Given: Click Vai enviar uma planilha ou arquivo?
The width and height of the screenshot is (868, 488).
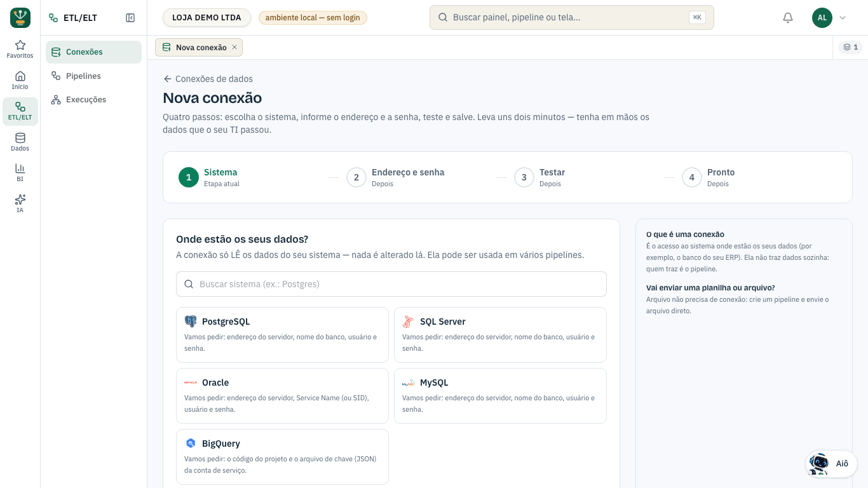Looking at the screenshot, I should coord(710,288).
